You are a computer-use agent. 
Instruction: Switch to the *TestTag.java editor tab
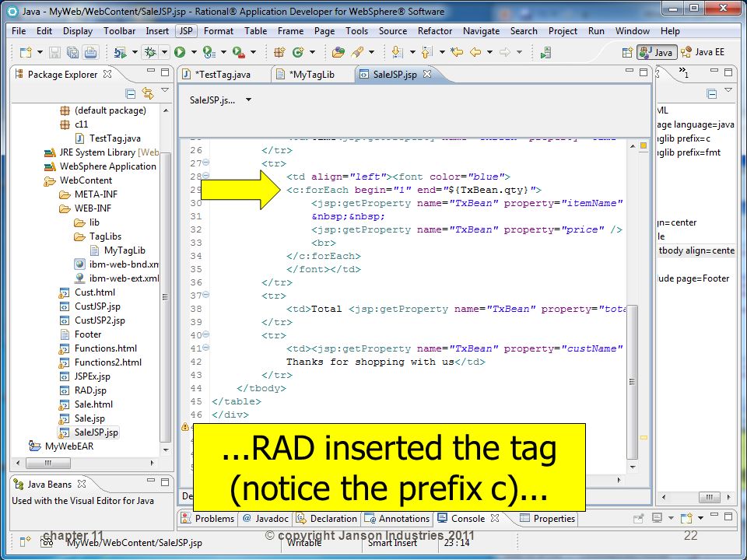[222, 75]
